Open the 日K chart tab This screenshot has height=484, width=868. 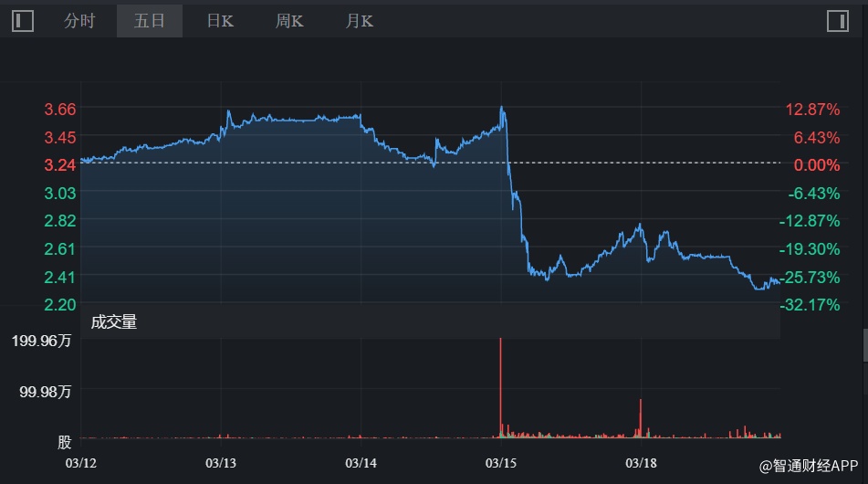coord(220,21)
